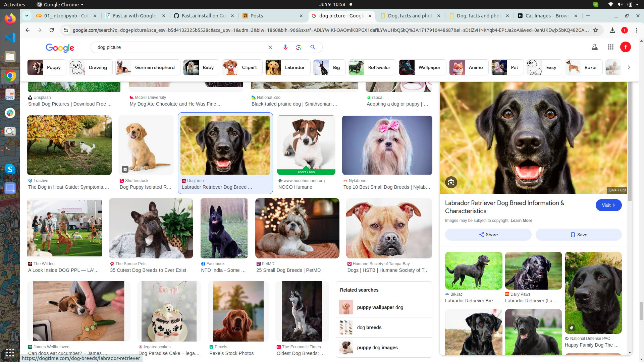The height and width of the screenshot is (362, 644).
Task: Toggle the Labrador search filter chip
Action: click(287, 67)
